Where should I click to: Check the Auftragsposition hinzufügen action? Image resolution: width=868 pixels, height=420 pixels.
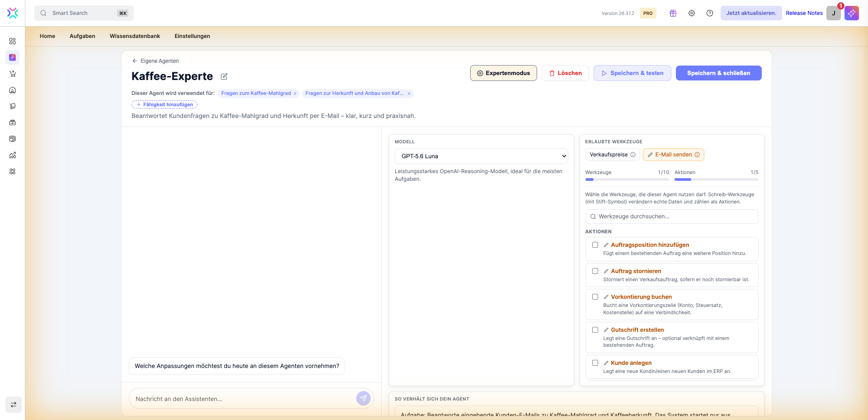tap(595, 245)
